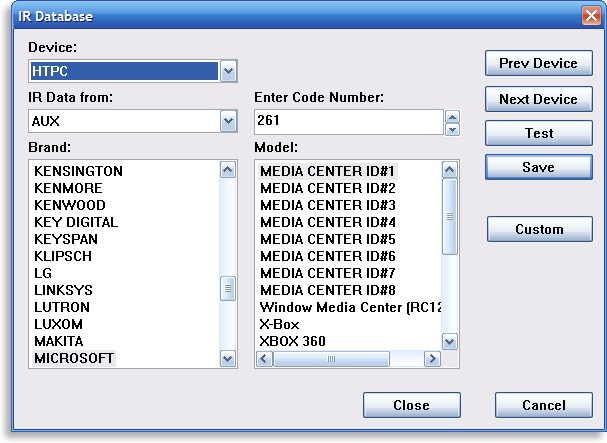Screen dimensions: 607x443
Task: Choose model MEDIA CENTER ID#6
Action: point(328,256)
